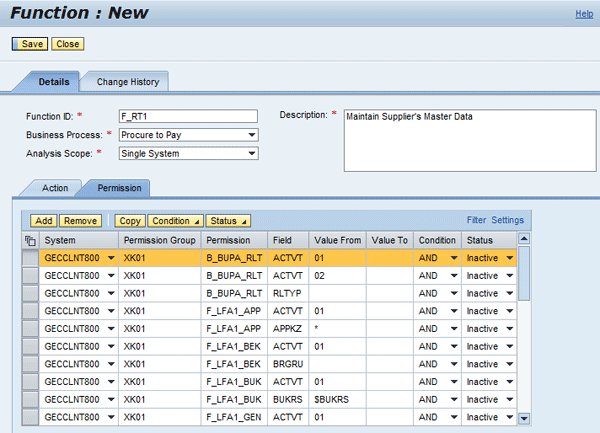
Task: Open the Status menu button
Action: click(228, 220)
